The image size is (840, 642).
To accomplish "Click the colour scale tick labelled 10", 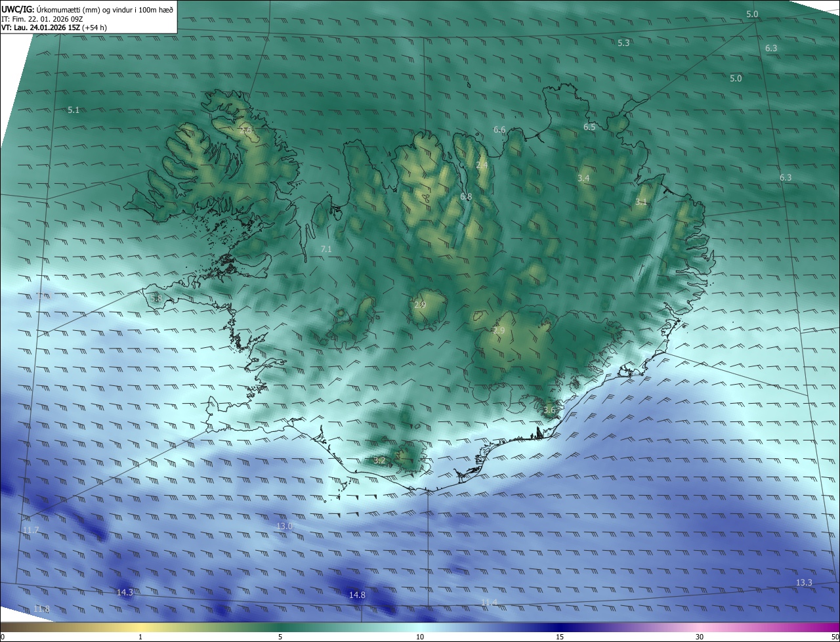I will [420, 637].
